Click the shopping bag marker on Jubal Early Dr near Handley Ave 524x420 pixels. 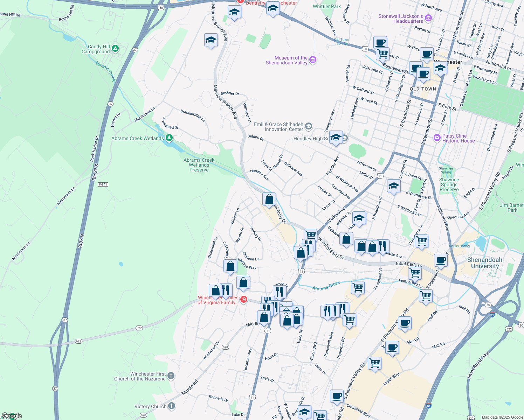click(x=269, y=199)
